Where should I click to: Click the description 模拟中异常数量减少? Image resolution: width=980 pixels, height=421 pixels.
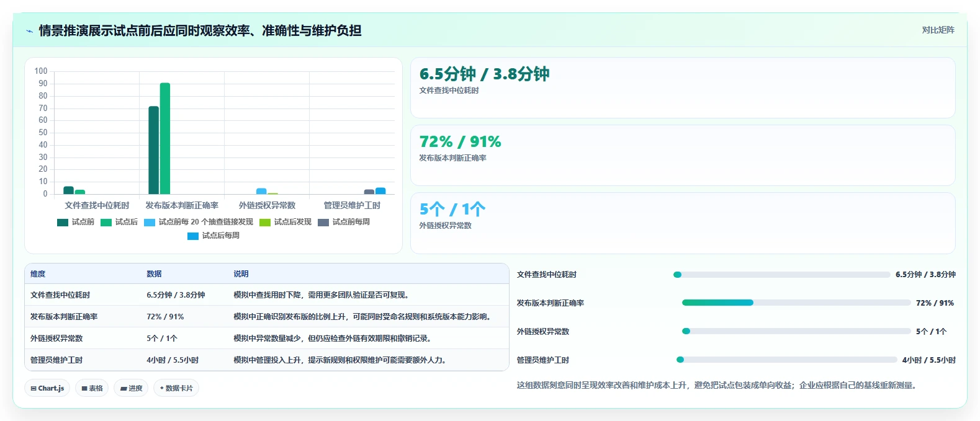[x=332, y=339]
